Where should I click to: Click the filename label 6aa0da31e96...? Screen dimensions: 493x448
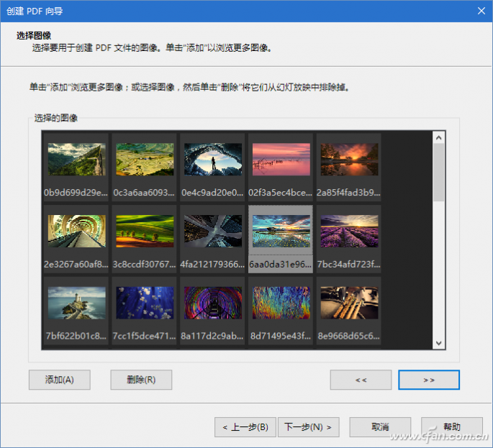(x=281, y=264)
